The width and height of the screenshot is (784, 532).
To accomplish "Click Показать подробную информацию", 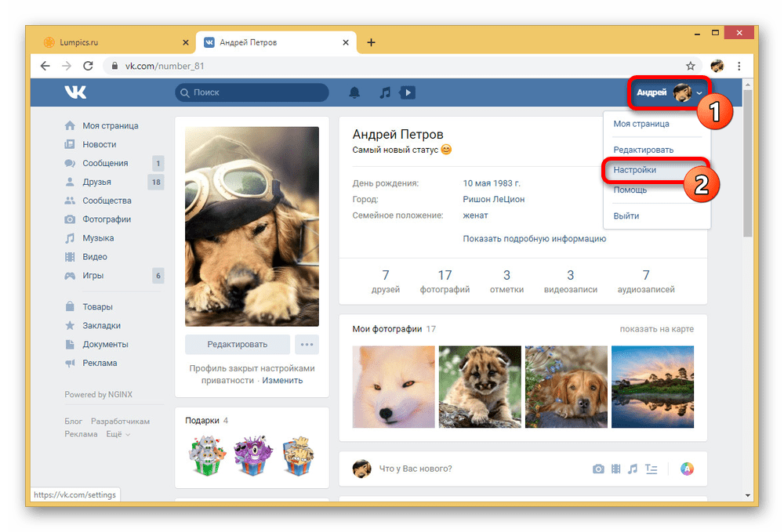I will (x=534, y=239).
